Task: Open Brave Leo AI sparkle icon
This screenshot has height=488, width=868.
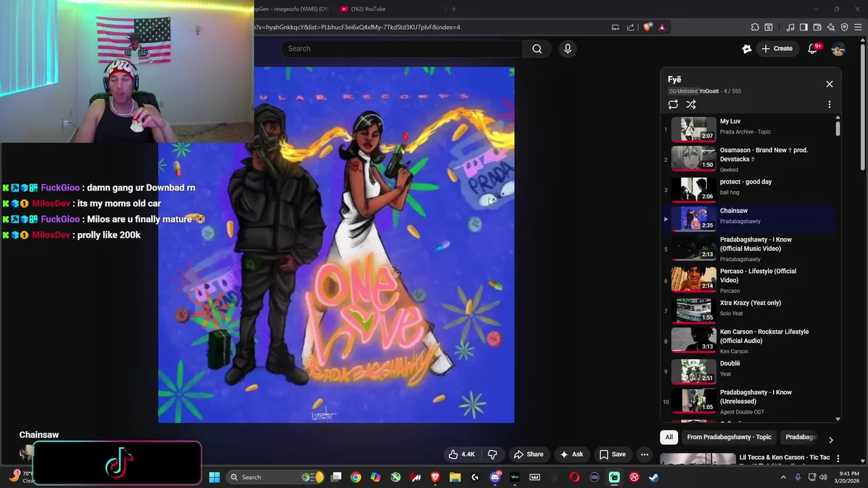Action: click(x=831, y=27)
